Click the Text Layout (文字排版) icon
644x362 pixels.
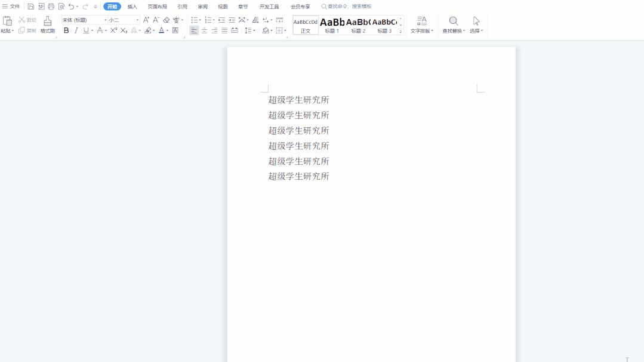click(x=422, y=21)
